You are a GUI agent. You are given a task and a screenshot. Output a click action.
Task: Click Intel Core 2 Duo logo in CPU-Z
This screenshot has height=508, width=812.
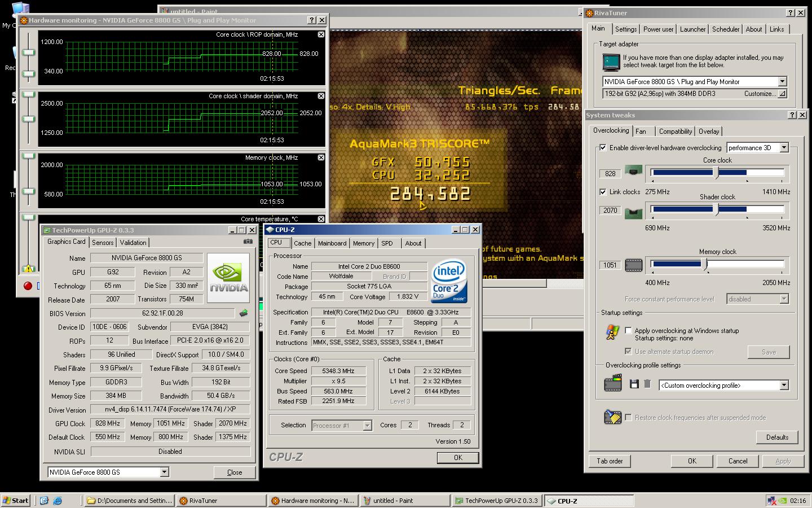pos(449,281)
